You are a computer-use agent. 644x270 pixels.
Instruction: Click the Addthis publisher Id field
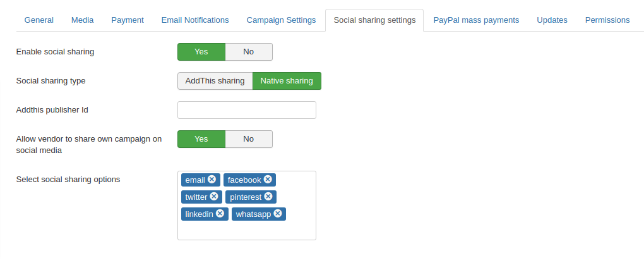click(x=246, y=110)
